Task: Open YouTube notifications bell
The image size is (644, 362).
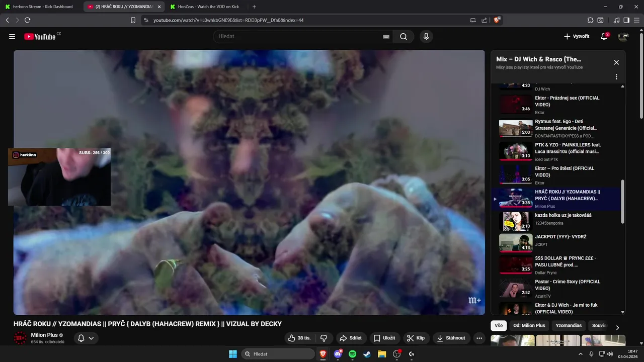Action: tap(604, 36)
